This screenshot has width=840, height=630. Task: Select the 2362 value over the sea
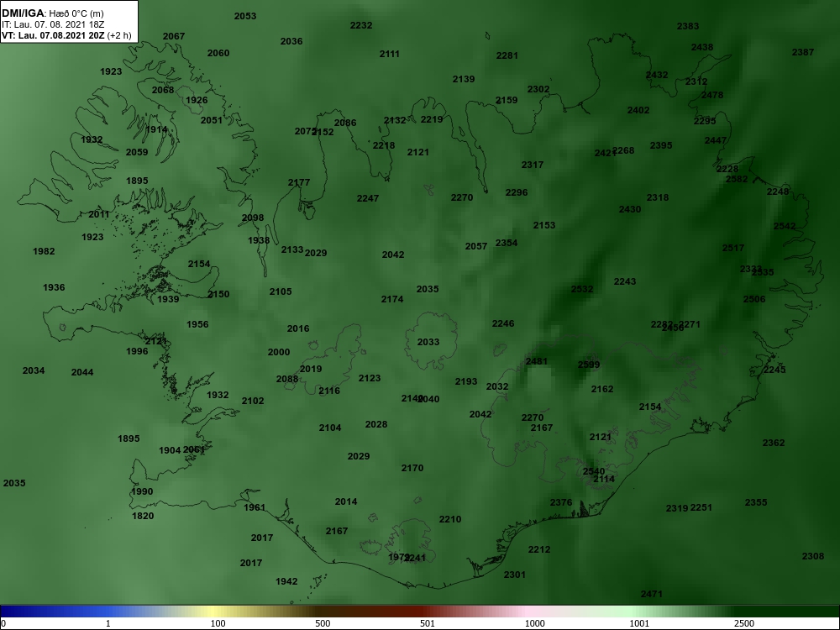[x=774, y=443]
